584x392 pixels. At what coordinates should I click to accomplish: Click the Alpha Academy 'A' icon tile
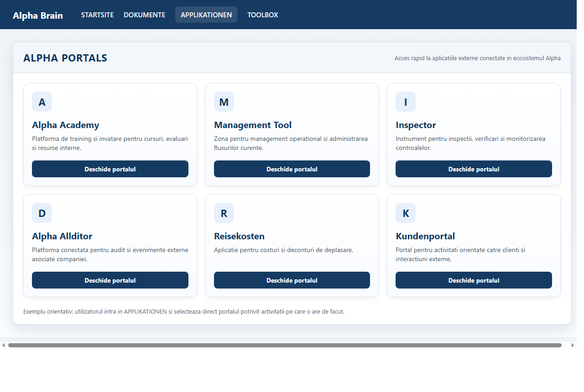(x=42, y=102)
